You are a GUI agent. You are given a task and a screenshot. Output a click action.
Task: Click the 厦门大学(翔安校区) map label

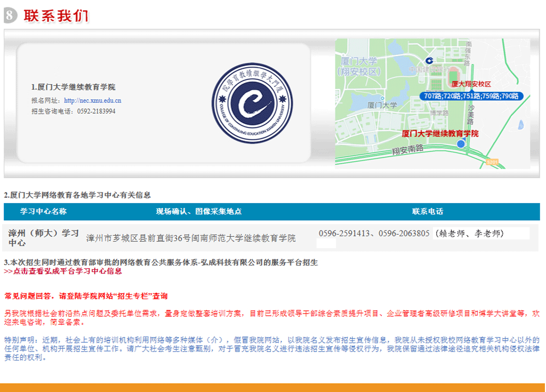[x=359, y=66]
